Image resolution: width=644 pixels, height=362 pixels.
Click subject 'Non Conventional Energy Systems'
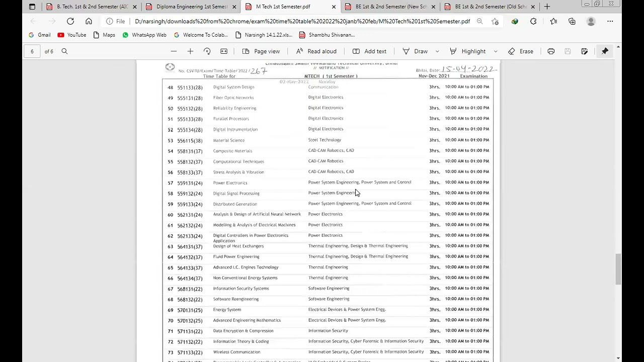(x=245, y=278)
